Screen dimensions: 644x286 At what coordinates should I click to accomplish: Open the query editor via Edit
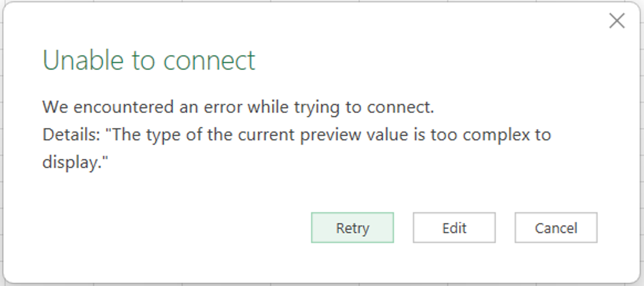tap(454, 228)
